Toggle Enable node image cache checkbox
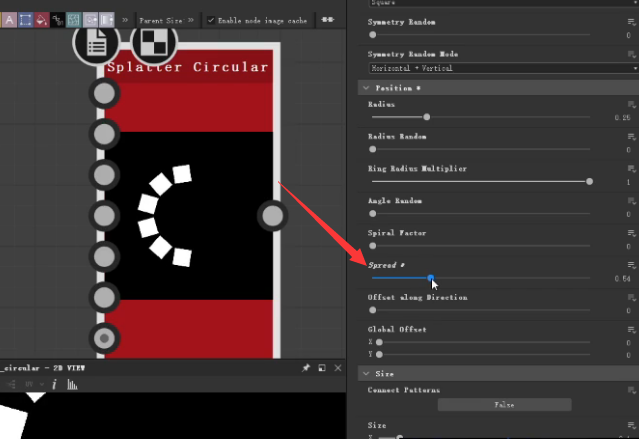 tap(211, 20)
